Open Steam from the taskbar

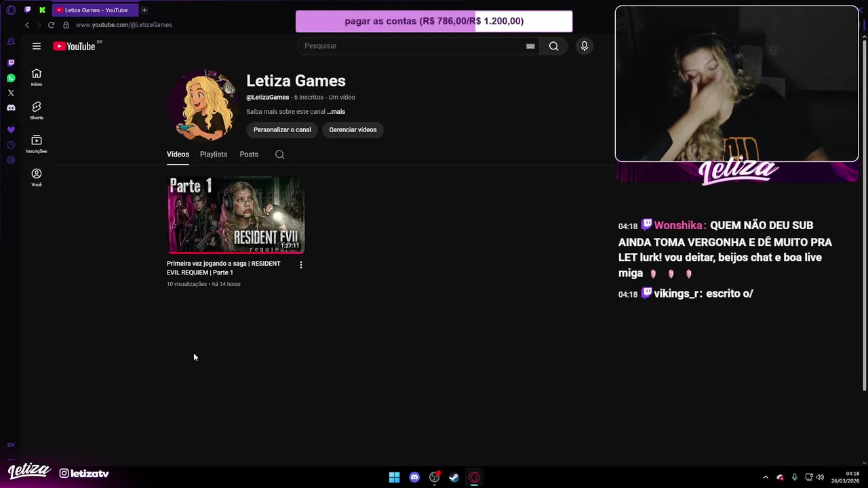[x=454, y=477]
